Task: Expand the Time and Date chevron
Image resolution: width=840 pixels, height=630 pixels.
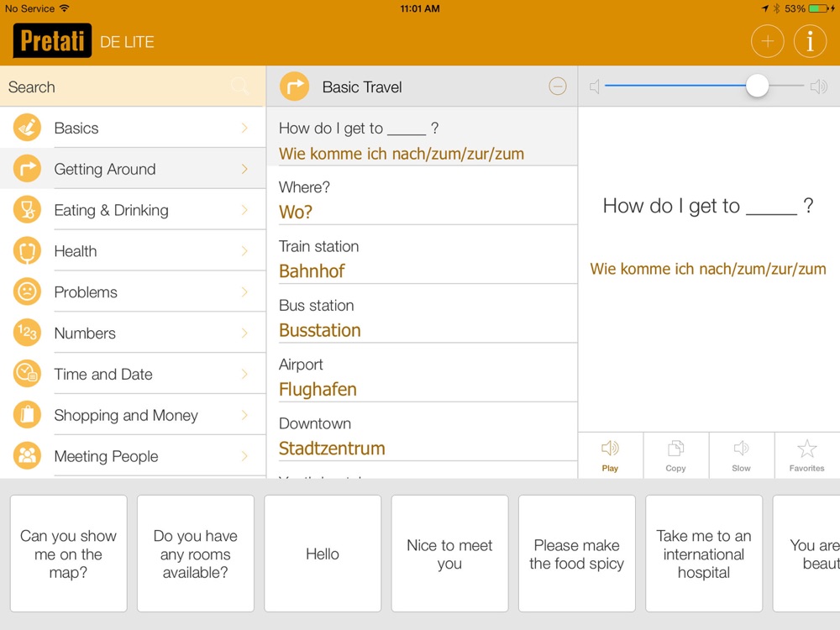Action: pyautogui.click(x=244, y=374)
